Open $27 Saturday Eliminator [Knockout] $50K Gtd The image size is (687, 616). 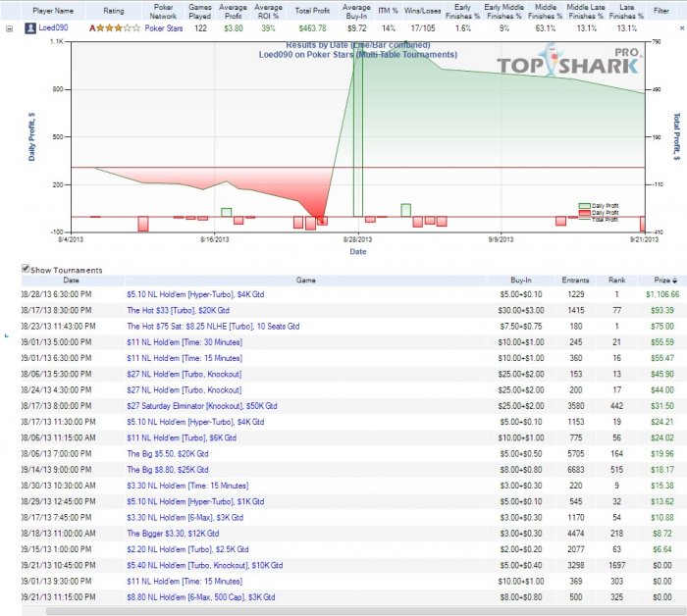coord(202,406)
